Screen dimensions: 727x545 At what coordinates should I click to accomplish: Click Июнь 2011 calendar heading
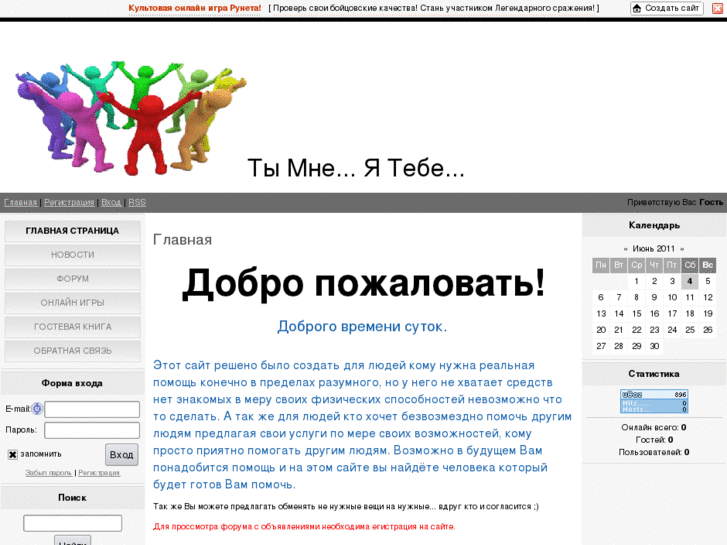[654, 249]
